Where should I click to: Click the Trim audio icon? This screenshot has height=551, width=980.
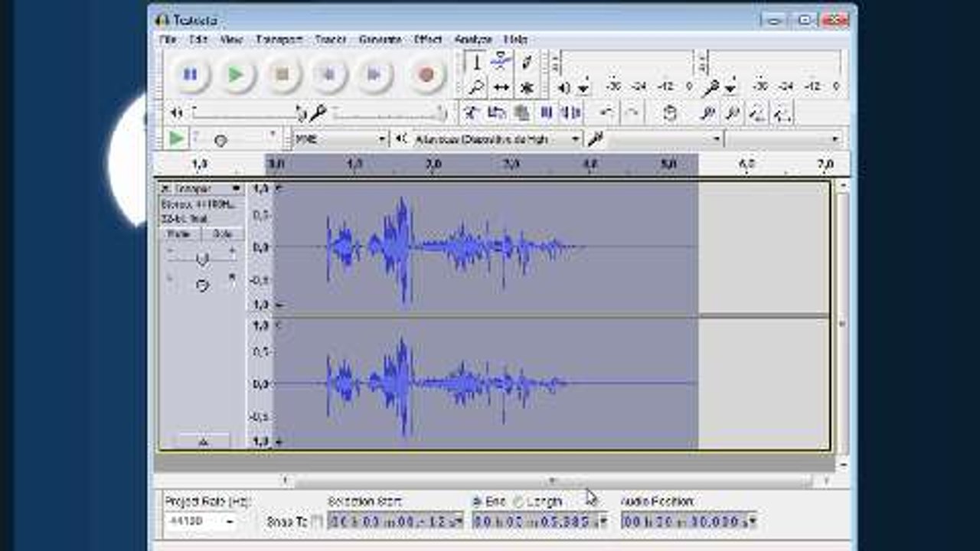(x=546, y=113)
